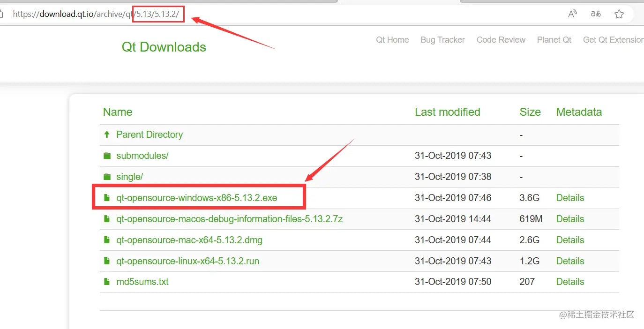Sort listing by Size column header
644x329 pixels.
530,112
